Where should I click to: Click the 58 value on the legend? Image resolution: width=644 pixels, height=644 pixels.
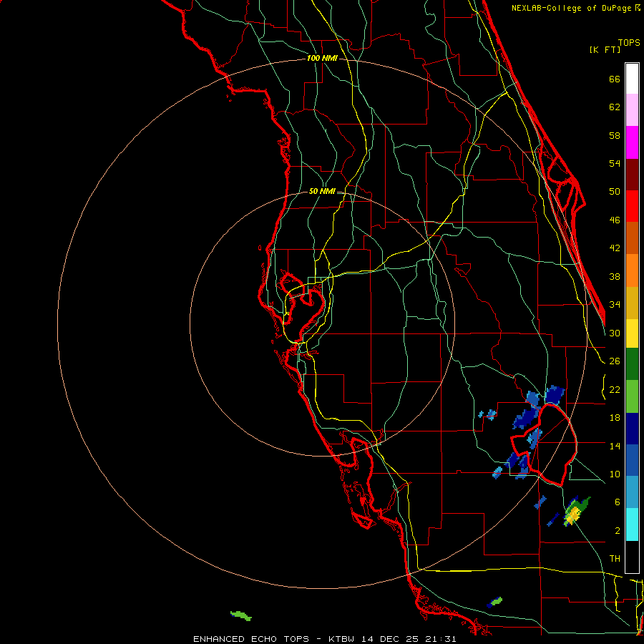click(615, 135)
